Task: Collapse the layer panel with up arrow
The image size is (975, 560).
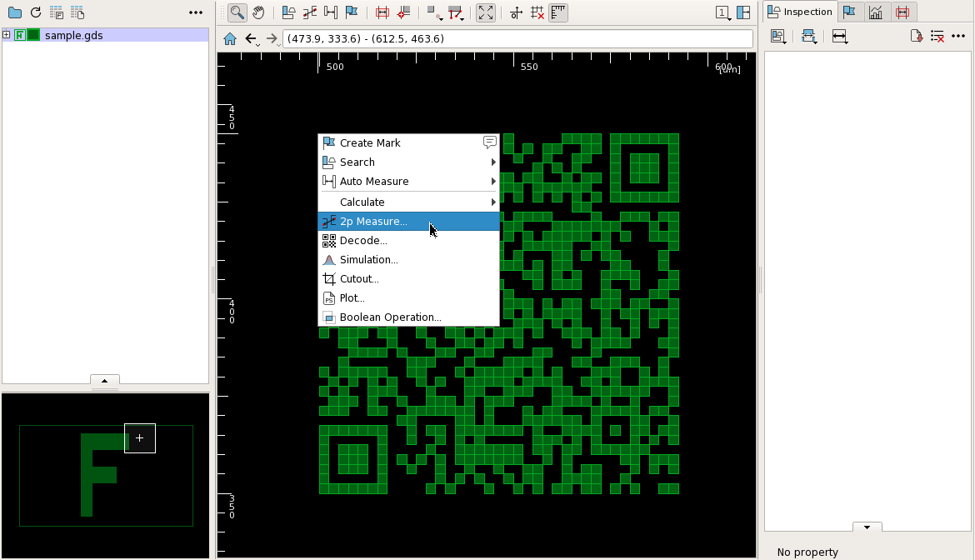Action: point(104,380)
